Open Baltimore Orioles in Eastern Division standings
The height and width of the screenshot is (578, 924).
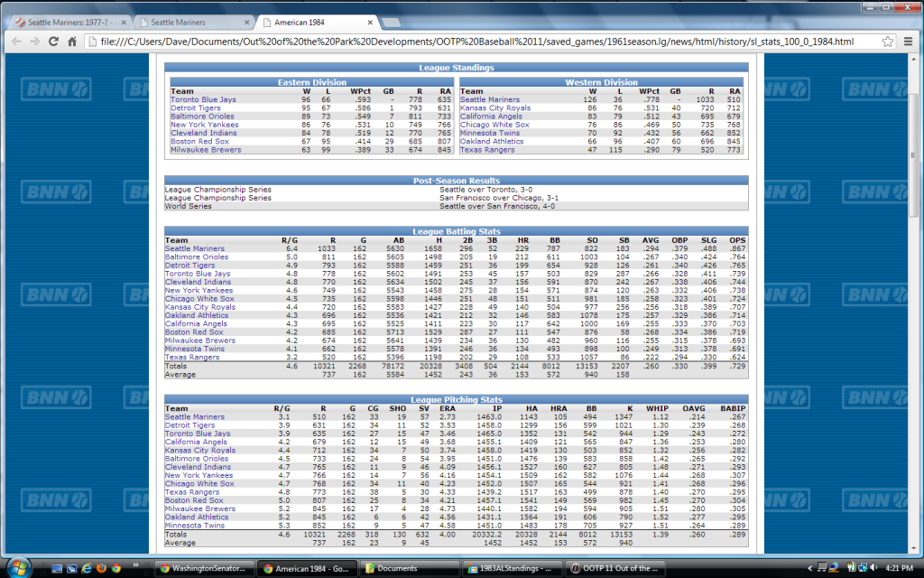202,117
